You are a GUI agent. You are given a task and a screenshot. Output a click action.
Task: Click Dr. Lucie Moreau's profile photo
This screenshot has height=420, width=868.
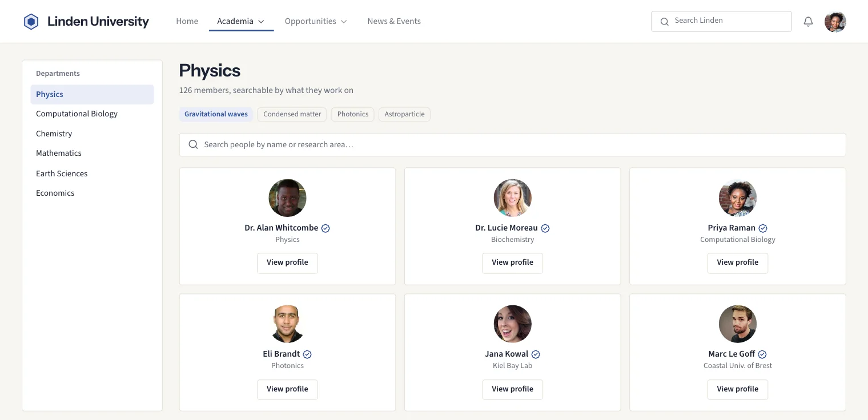513,198
